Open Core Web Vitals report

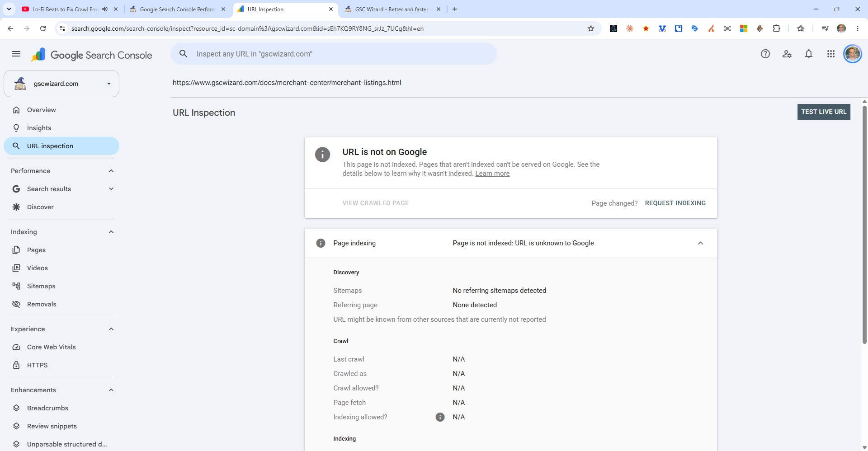[61, 347]
